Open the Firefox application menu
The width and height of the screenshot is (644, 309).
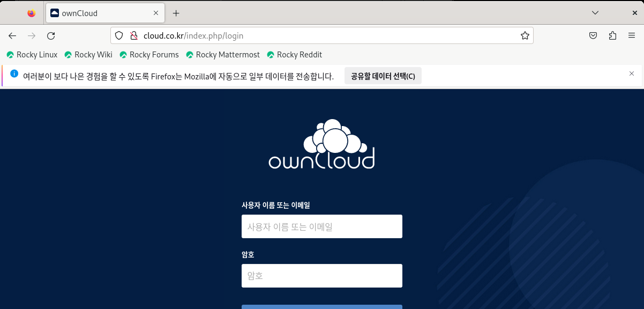tap(632, 36)
